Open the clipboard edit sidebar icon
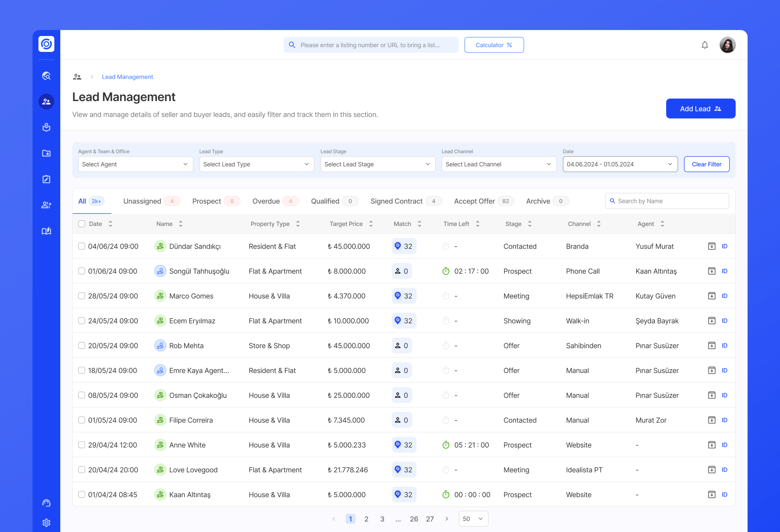 [46, 179]
